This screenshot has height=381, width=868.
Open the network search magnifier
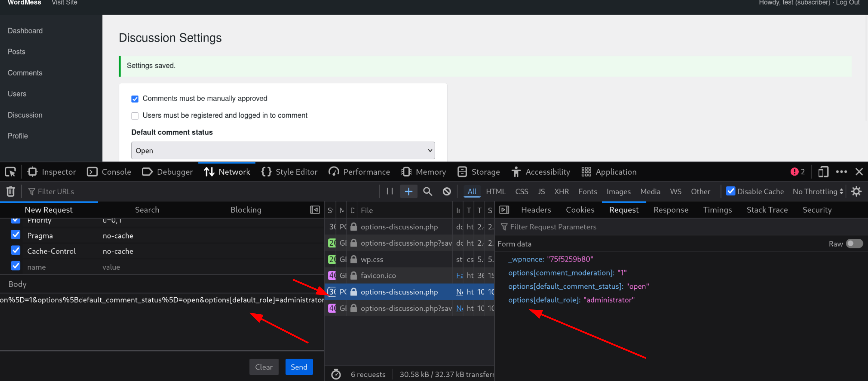[x=427, y=191]
